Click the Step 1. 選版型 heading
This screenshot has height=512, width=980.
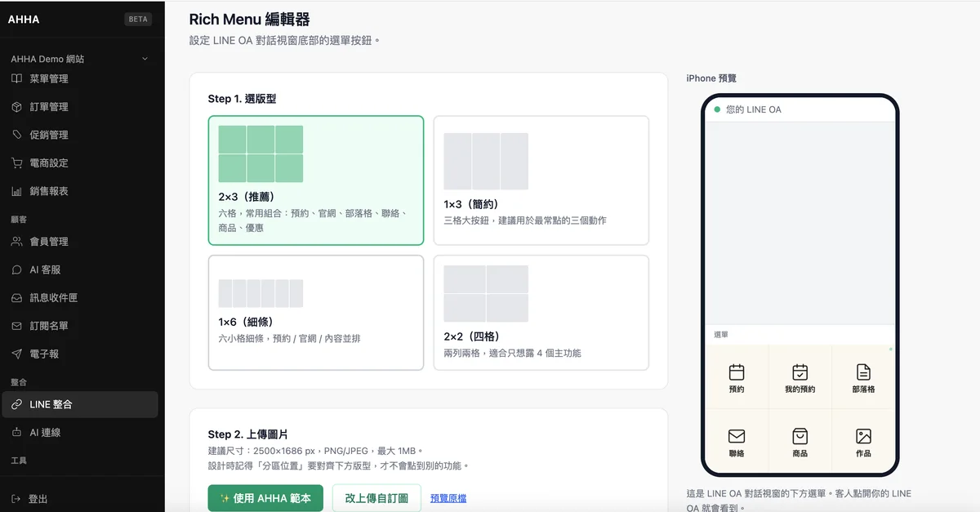coord(242,99)
